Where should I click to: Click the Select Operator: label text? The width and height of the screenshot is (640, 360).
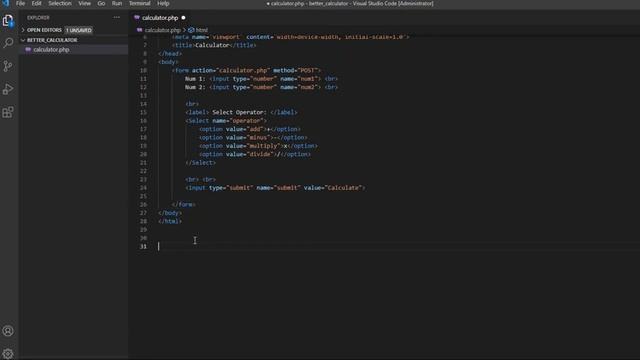[239, 112]
